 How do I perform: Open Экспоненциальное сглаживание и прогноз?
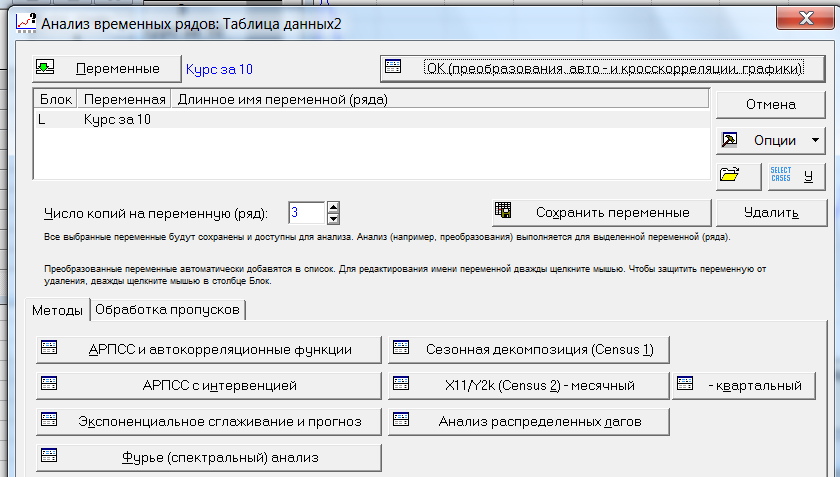coord(209,422)
